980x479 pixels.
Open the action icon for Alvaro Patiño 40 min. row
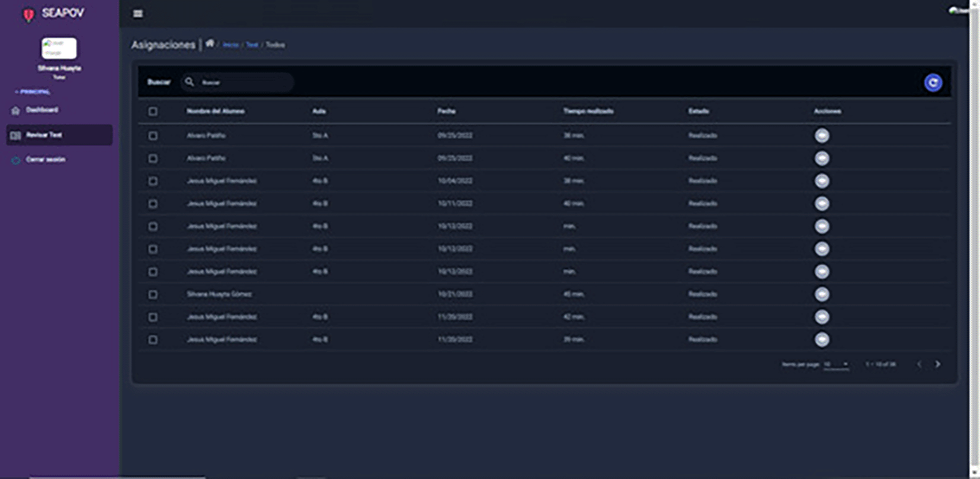(821, 158)
